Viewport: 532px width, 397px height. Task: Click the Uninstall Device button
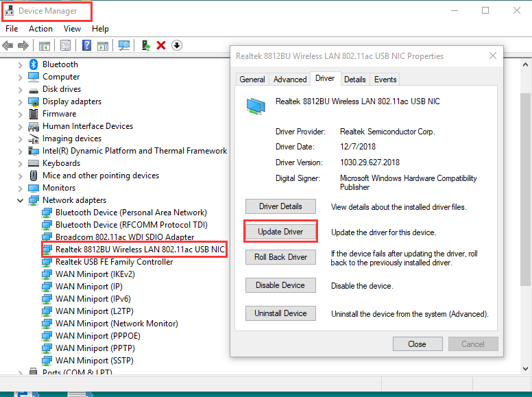[280, 313]
